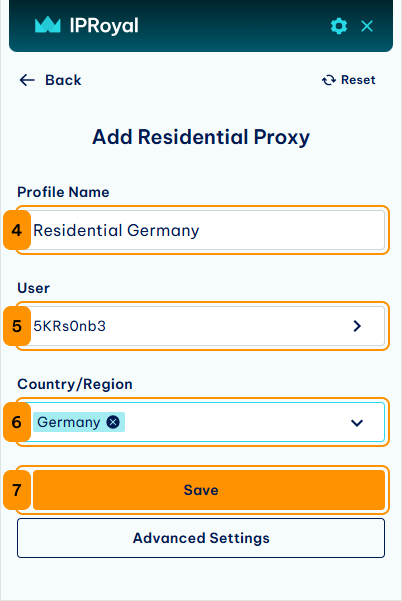Viewport: 402px width, 601px height.
Task: Click the empty area of the Country/Region field
Action: 234,422
